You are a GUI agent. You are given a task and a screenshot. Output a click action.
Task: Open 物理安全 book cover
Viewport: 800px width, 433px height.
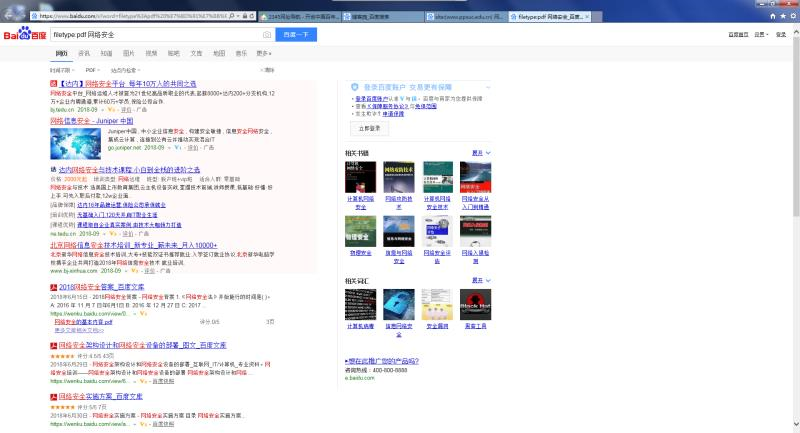pos(361,231)
